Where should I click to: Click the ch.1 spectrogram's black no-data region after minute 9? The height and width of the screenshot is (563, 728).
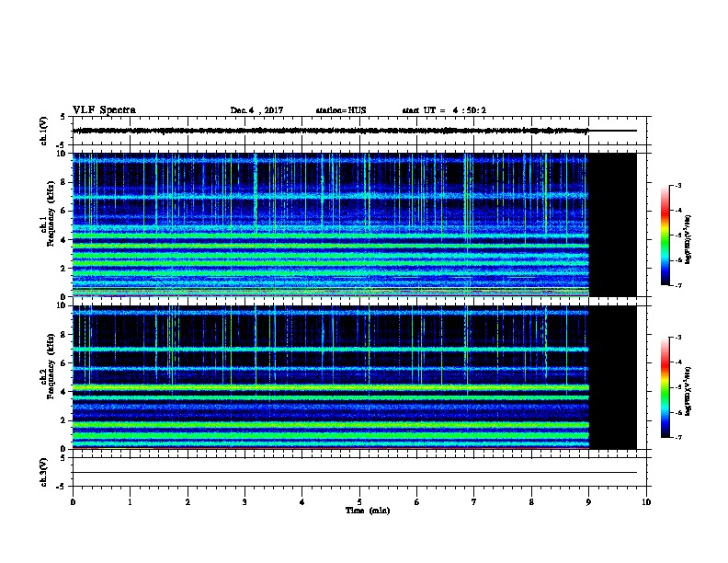pyautogui.click(x=613, y=224)
